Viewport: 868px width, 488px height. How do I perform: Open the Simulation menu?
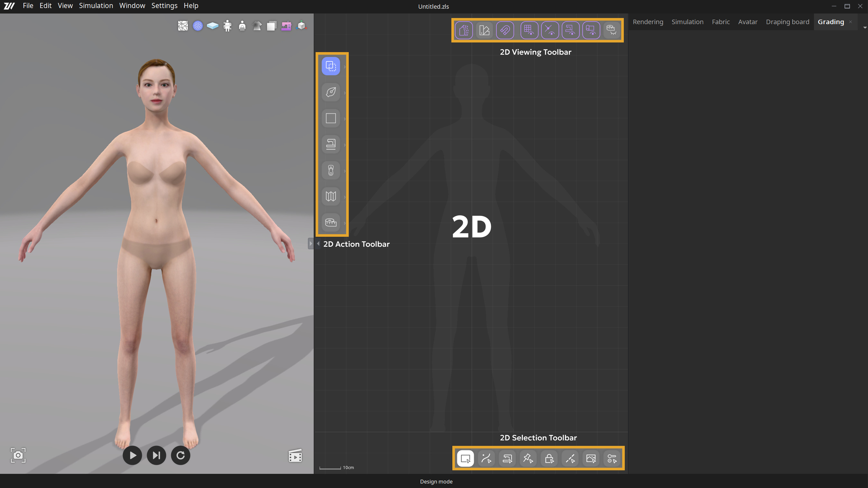click(96, 5)
